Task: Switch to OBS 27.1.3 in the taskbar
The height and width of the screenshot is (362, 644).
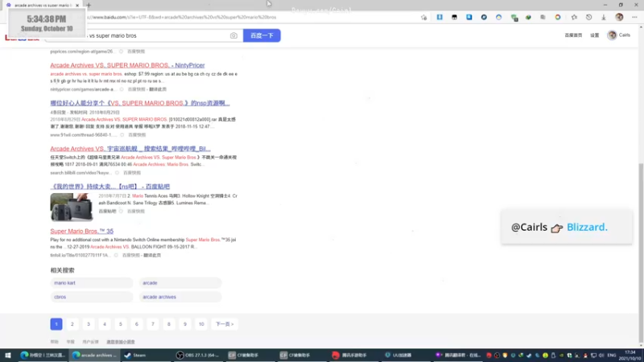Action: pos(197,355)
